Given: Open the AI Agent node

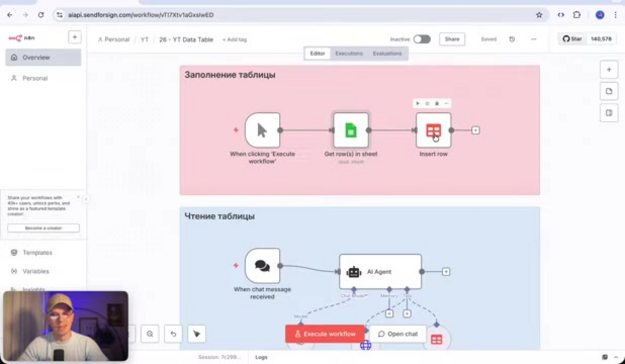Looking at the screenshot, I should tap(380, 271).
